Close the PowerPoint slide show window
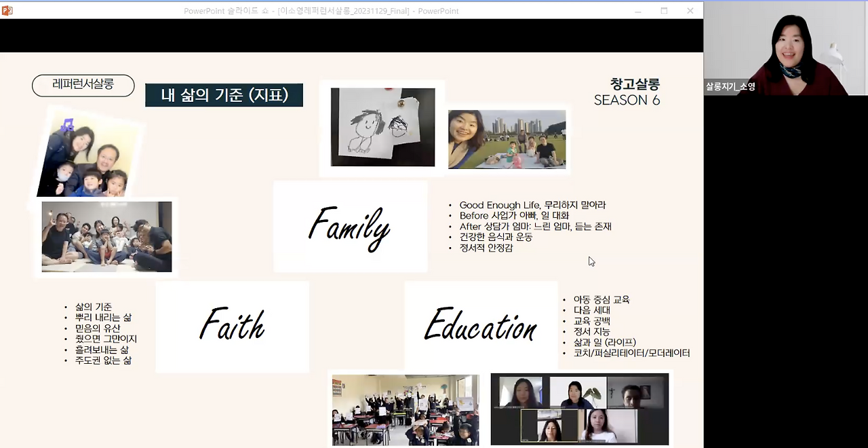 tap(690, 11)
